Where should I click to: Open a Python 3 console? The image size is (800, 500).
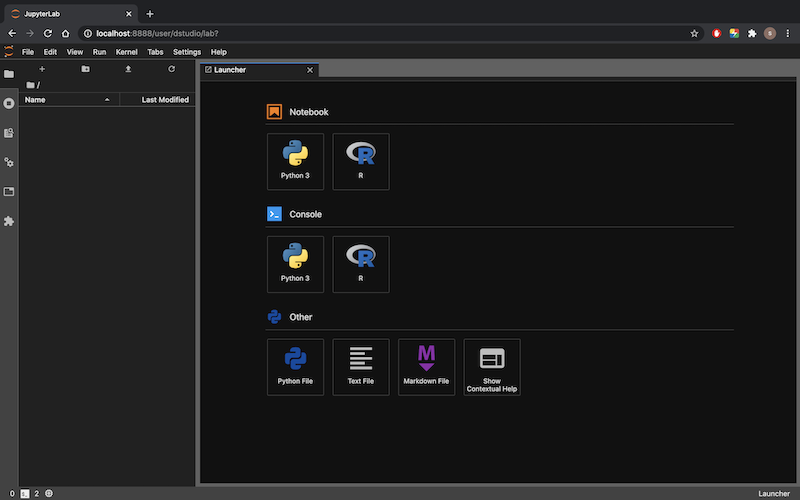point(295,264)
